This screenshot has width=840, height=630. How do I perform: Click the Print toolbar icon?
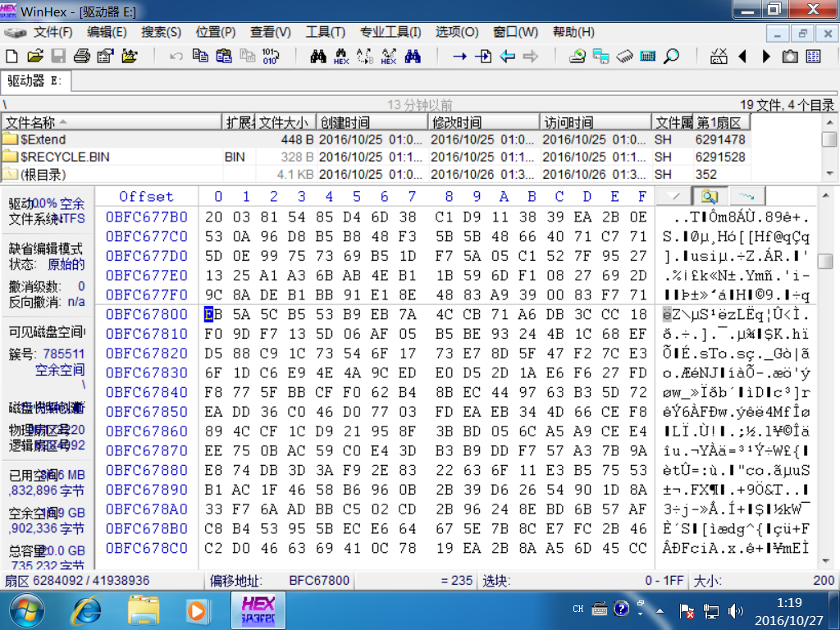pyautogui.click(x=81, y=56)
